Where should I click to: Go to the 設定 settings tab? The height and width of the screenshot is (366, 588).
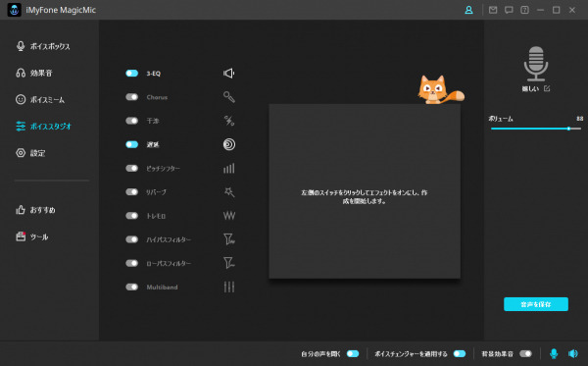point(30,153)
